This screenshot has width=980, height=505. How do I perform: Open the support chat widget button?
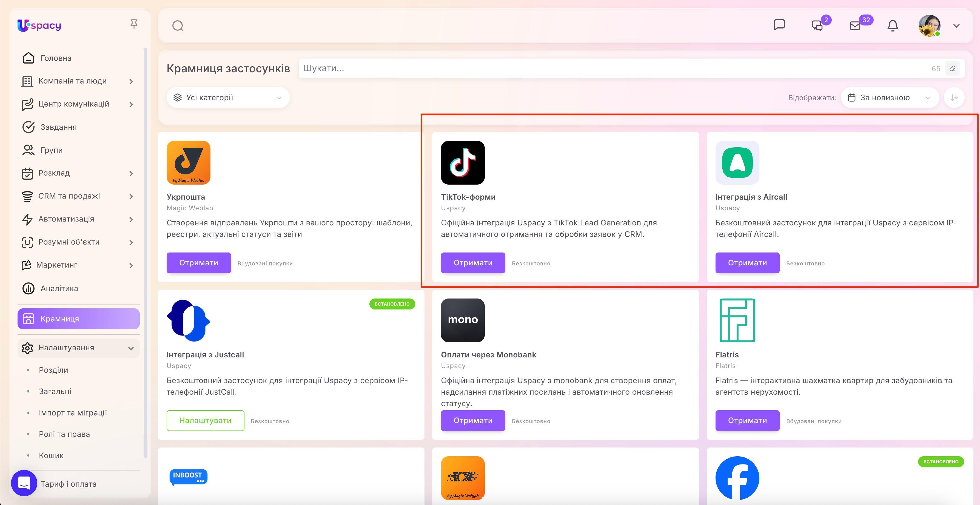click(x=24, y=483)
